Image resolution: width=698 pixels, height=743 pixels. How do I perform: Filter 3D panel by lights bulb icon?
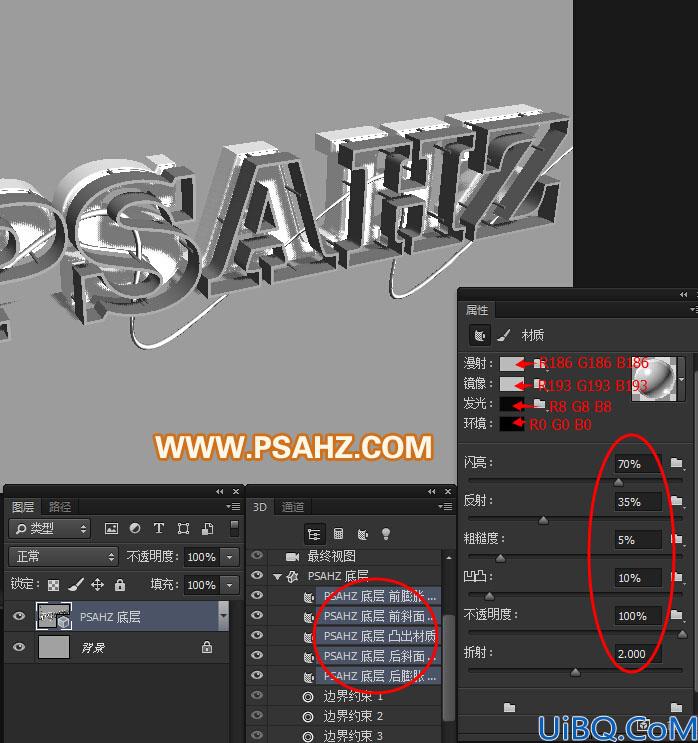(386, 534)
